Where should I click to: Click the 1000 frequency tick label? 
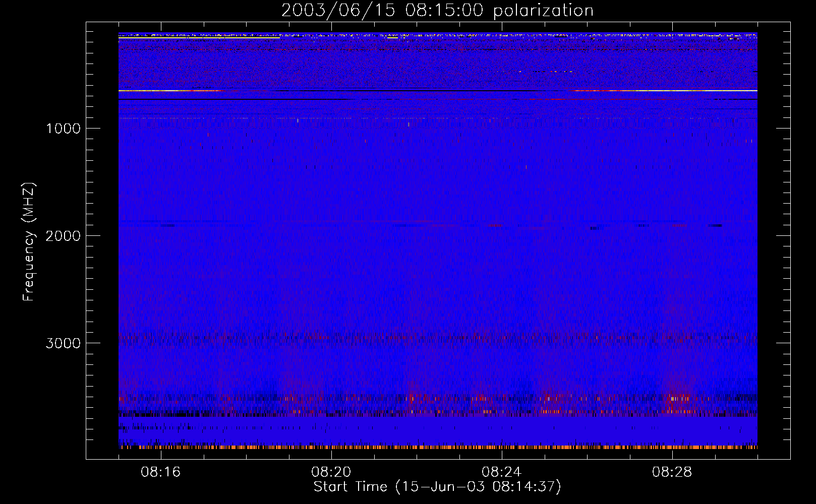(63, 129)
